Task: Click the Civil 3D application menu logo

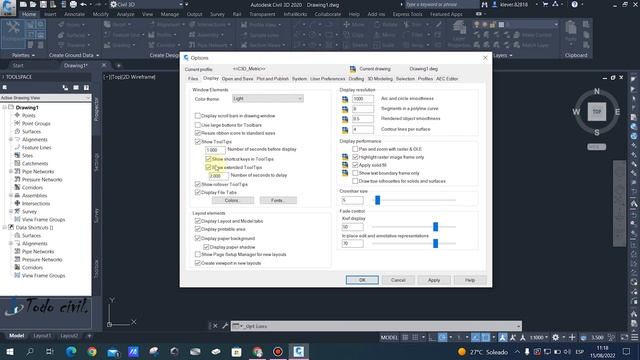Action: point(8,7)
